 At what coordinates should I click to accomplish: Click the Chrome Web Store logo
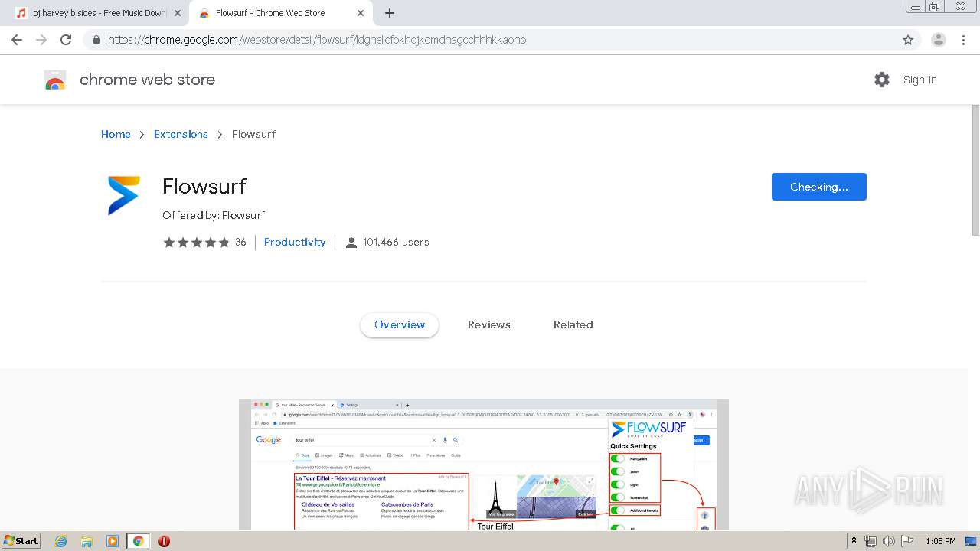coord(55,80)
